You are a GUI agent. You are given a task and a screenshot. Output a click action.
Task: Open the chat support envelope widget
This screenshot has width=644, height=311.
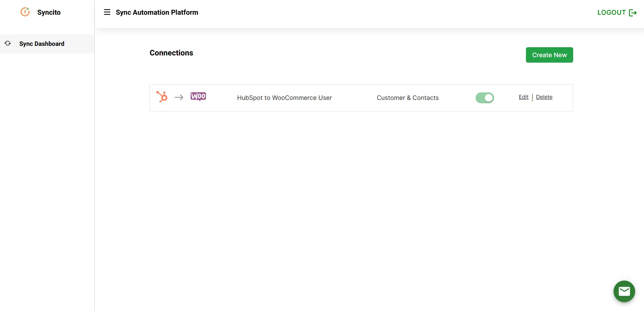pos(623,291)
